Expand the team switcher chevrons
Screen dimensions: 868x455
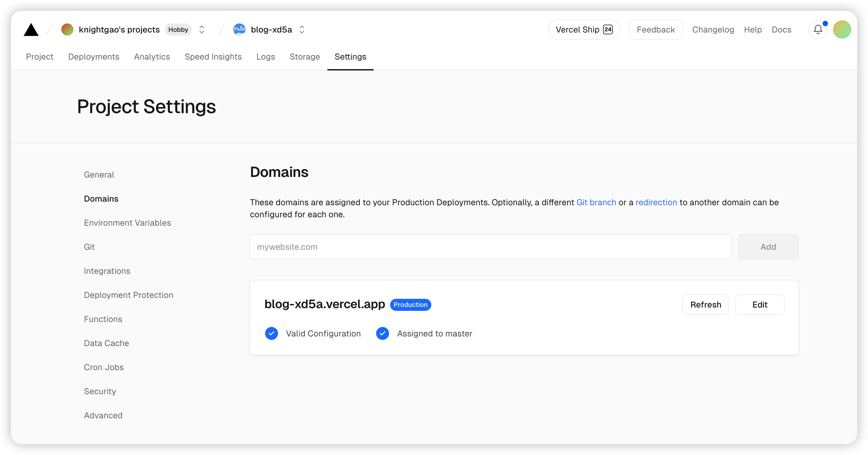[x=202, y=30]
